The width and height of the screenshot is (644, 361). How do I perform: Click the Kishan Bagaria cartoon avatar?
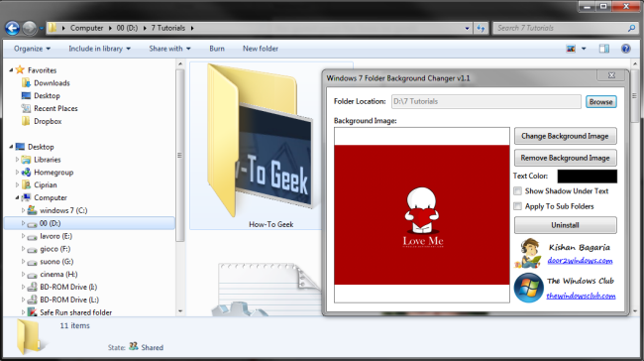tap(528, 253)
